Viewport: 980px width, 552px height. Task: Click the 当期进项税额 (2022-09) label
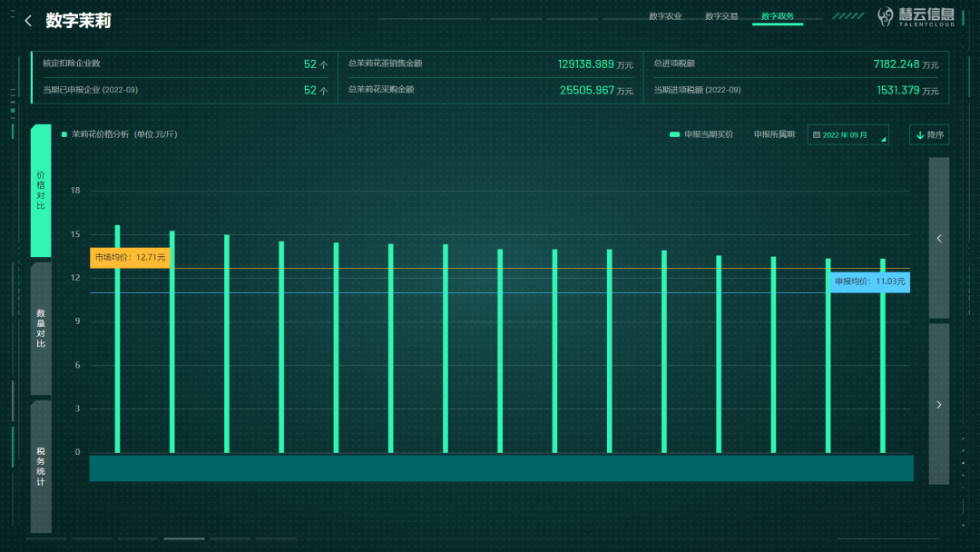[x=697, y=90]
